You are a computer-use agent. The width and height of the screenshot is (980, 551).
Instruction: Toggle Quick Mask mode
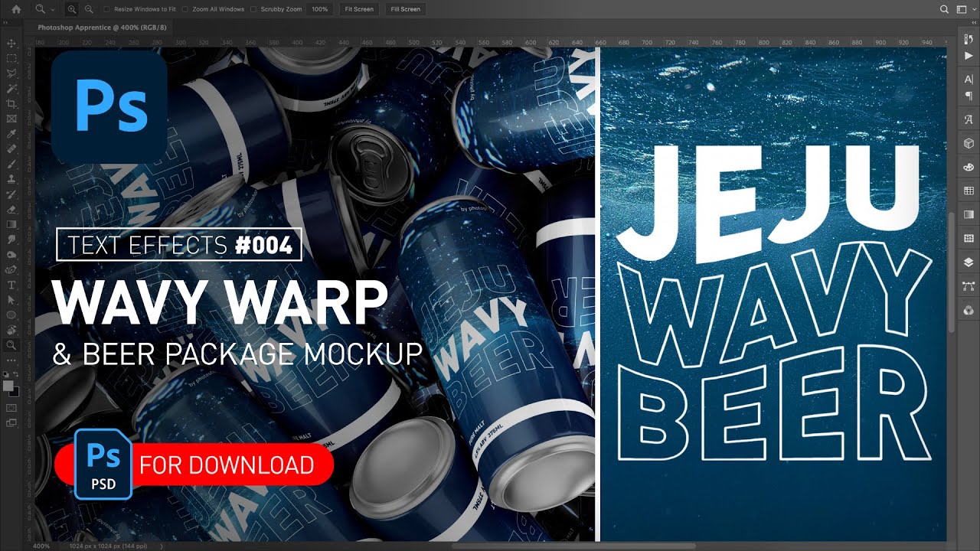coord(11,408)
